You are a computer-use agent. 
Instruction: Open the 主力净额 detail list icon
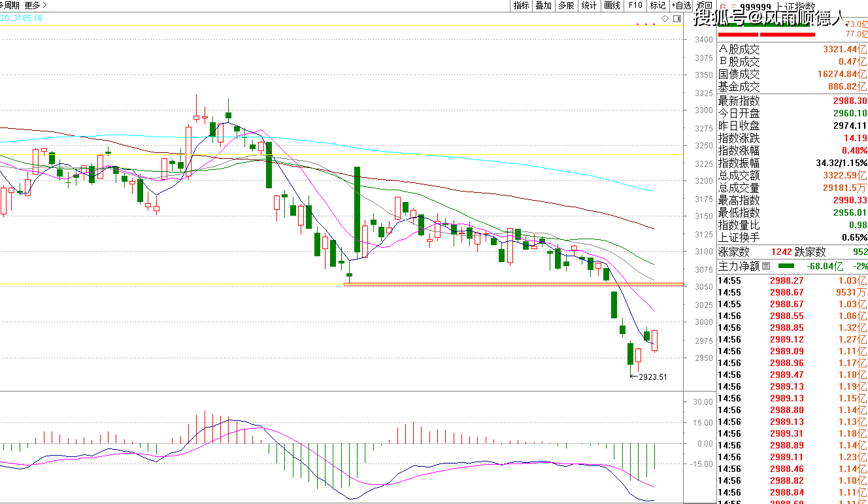[x=765, y=267]
